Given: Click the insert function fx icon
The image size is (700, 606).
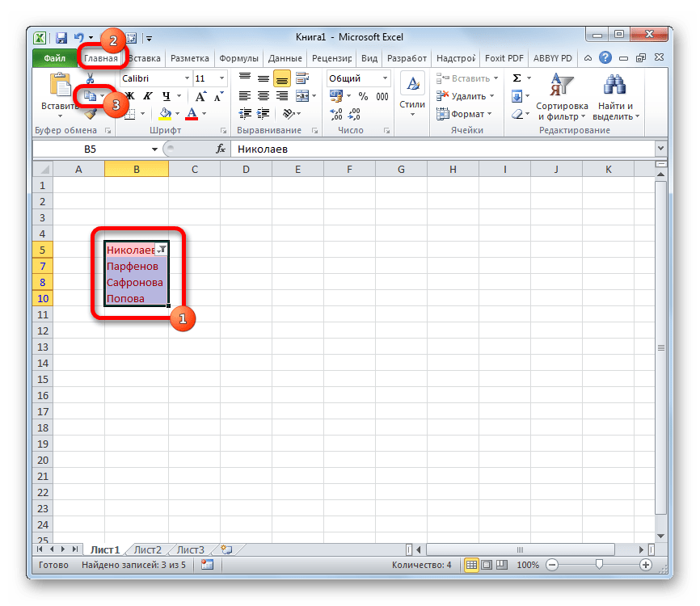Looking at the screenshot, I should (221, 149).
